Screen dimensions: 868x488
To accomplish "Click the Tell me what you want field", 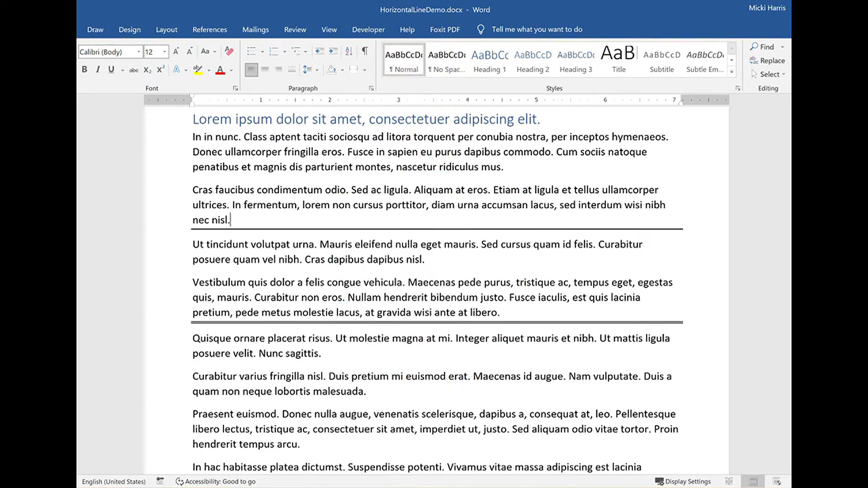I will coord(537,29).
